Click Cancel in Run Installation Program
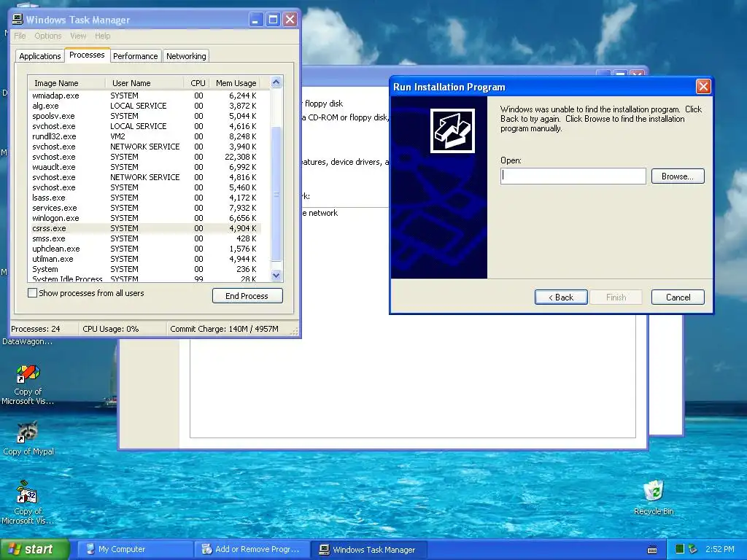The height and width of the screenshot is (560, 747). [678, 297]
